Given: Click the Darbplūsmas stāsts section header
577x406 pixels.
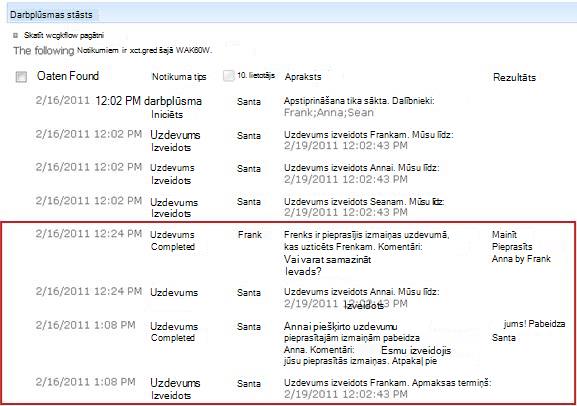Looking at the screenshot, I should [51, 15].
